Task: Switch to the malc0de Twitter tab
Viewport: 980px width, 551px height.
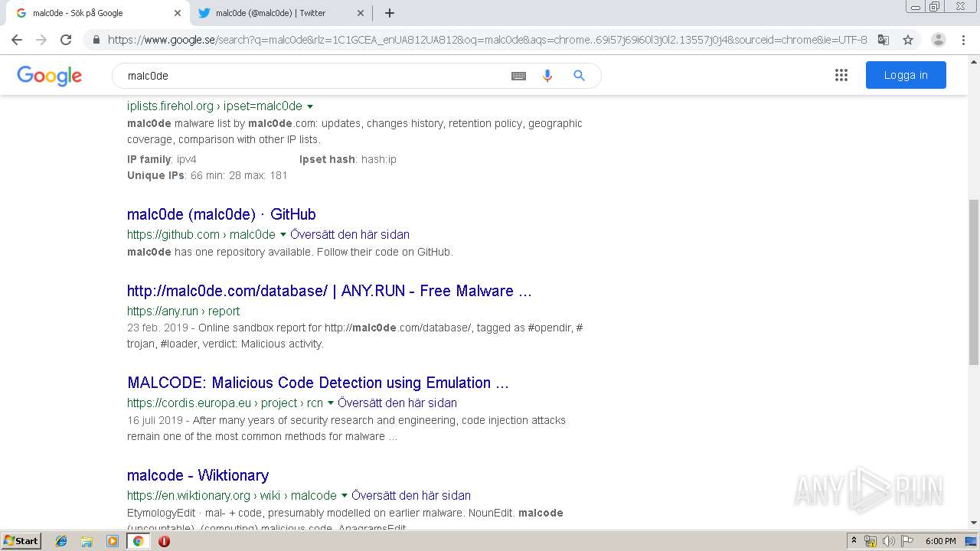Action: (280, 13)
